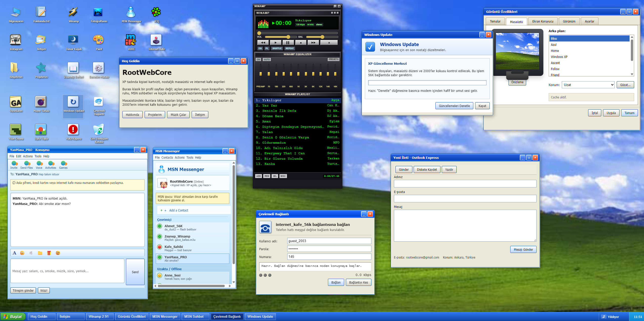The height and width of the screenshot is (321, 644).
Task: Switch to the Ayarlar tab
Action: tap(589, 22)
